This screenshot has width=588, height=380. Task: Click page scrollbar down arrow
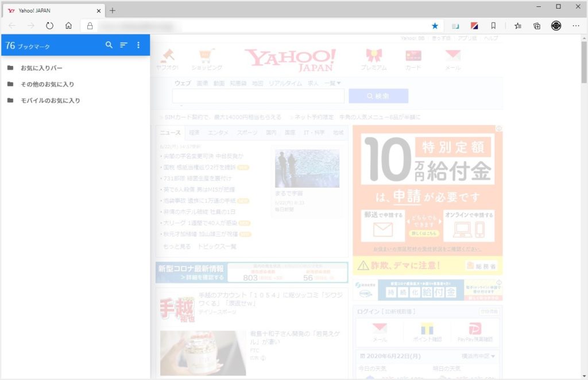(x=584, y=376)
